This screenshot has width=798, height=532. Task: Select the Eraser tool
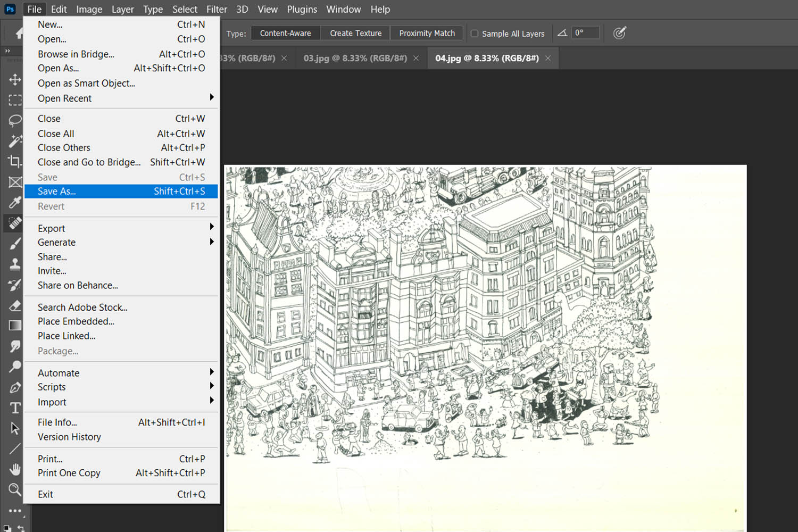click(15, 305)
